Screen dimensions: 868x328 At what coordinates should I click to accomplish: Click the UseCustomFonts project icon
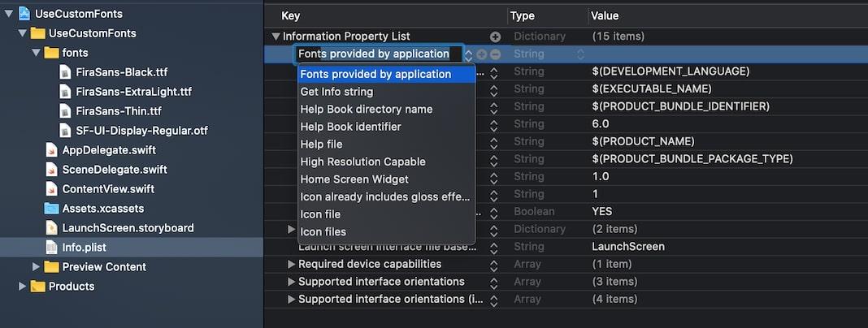point(24,14)
